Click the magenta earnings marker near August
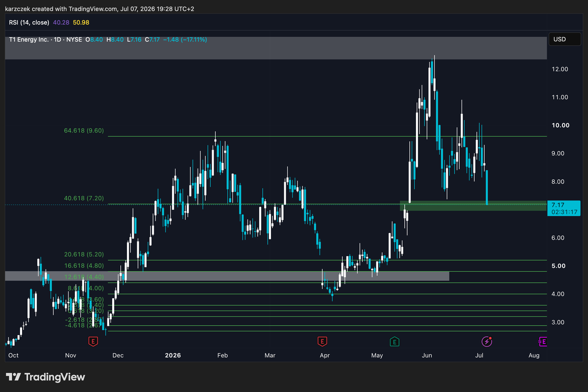 point(542,341)
